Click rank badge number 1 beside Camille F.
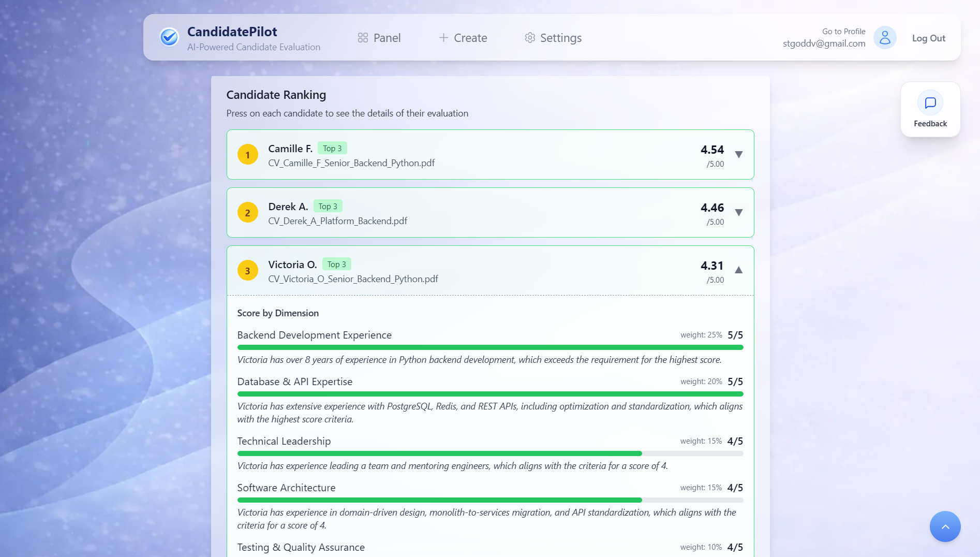This screenshot has height=557, width=980. click(x=248, y=154)
